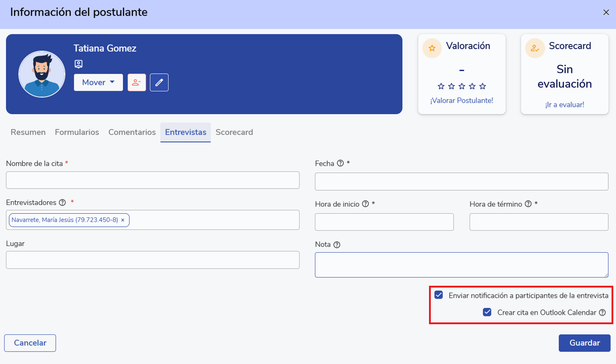Click the help icon beside Hora de inicio
The image size is (616, 364).
click(x=365, y=204)
